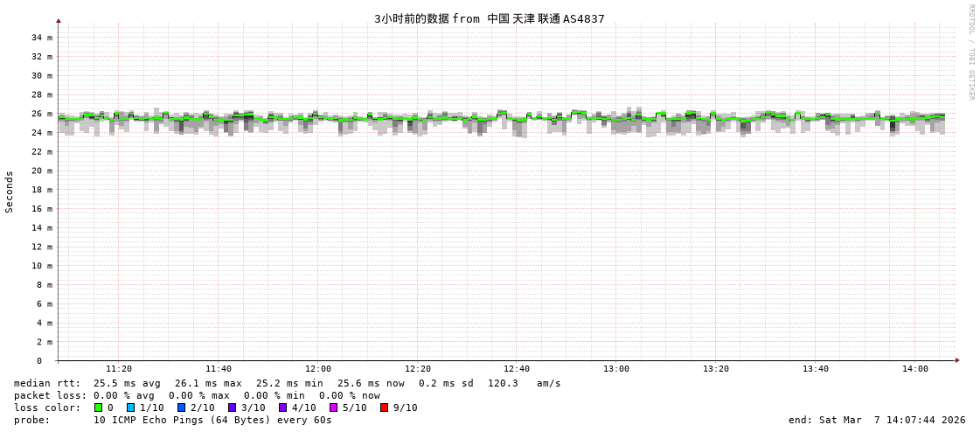Click the purple 3/10 loss color swatch

[x=233, y=408]
